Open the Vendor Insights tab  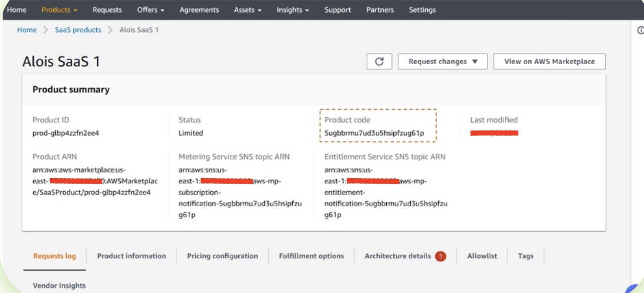[x=59, y=285]
